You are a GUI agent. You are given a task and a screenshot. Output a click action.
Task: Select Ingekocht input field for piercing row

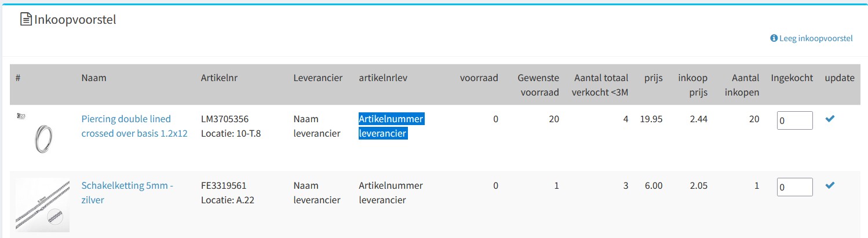[795, 120]
